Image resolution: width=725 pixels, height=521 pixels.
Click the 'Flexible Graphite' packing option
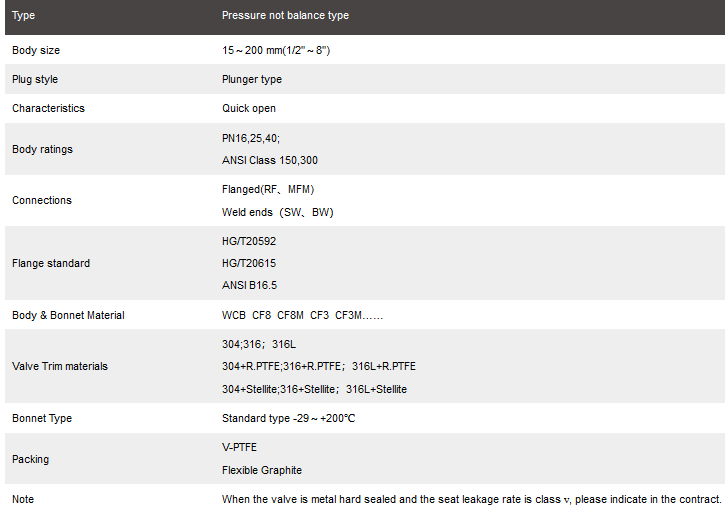pyautogui.click(x=261, y=470)
